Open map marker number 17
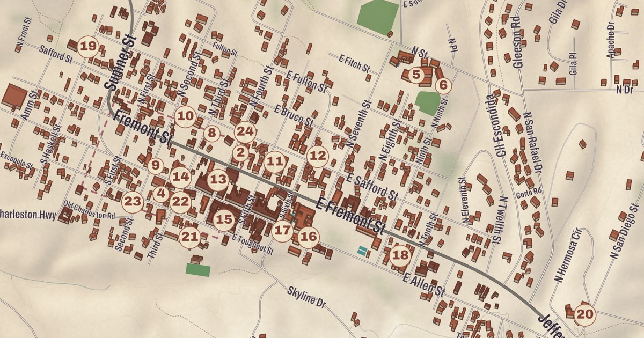This screenshot has width=644, height=338. (x=282, y=231)
